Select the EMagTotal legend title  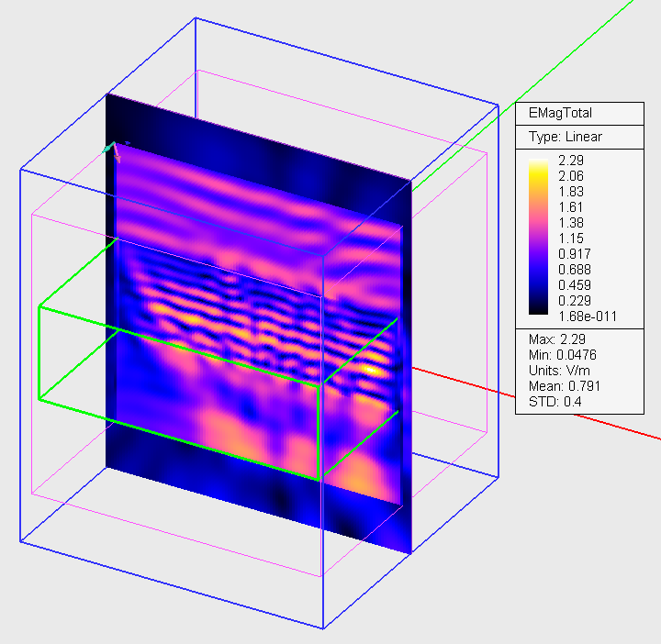[x=560, y=113]
